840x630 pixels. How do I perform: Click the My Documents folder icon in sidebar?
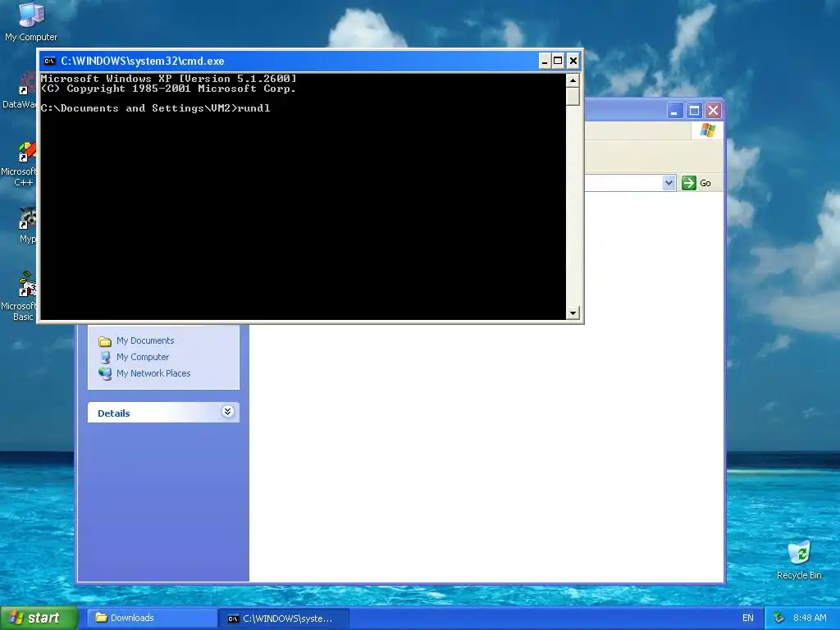(105, 341)
